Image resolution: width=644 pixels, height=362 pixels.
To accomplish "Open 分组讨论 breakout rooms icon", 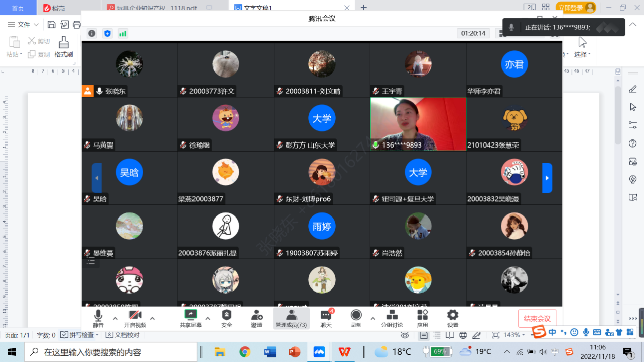I will (392, 316).
